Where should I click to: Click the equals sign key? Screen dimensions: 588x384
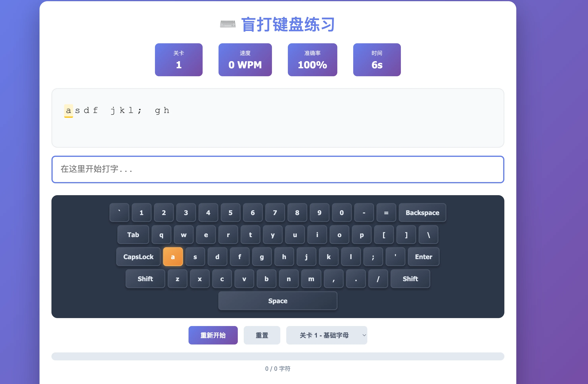(x=386, y=213)
